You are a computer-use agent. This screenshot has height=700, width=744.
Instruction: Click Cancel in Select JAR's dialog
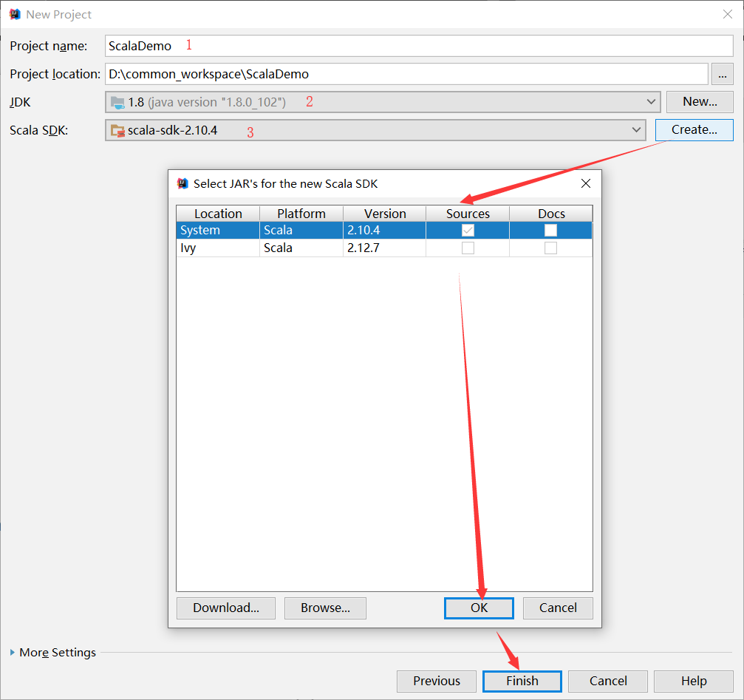[x=558, y=608]
